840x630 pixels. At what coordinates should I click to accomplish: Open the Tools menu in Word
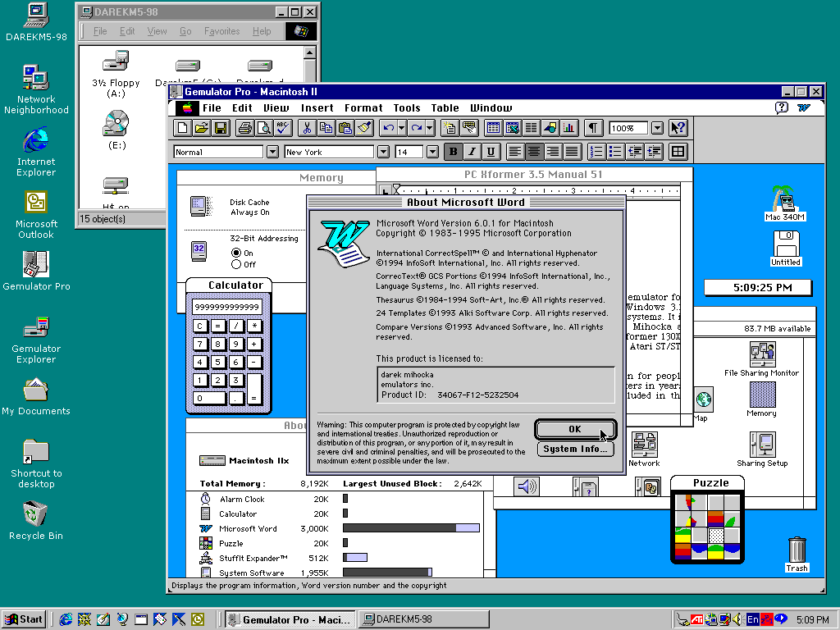click(x=407, y=107)
